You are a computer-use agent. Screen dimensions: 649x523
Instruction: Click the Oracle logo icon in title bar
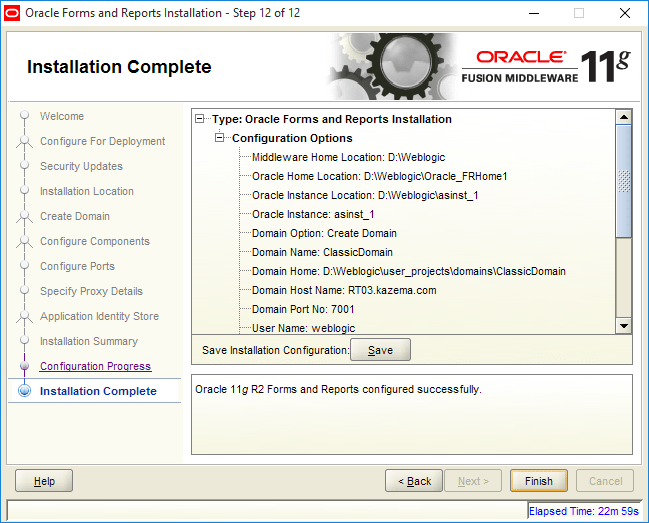pos(12,13)
